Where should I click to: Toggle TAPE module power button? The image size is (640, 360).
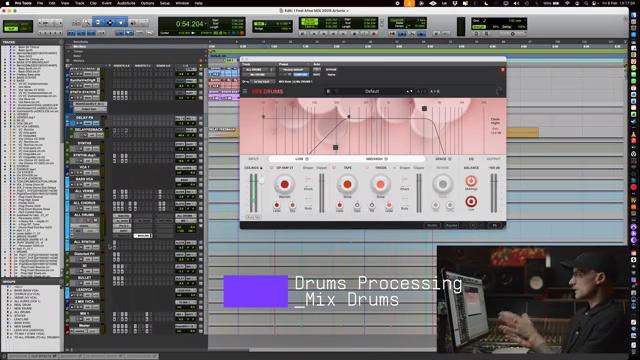click(x=334, y=168)
